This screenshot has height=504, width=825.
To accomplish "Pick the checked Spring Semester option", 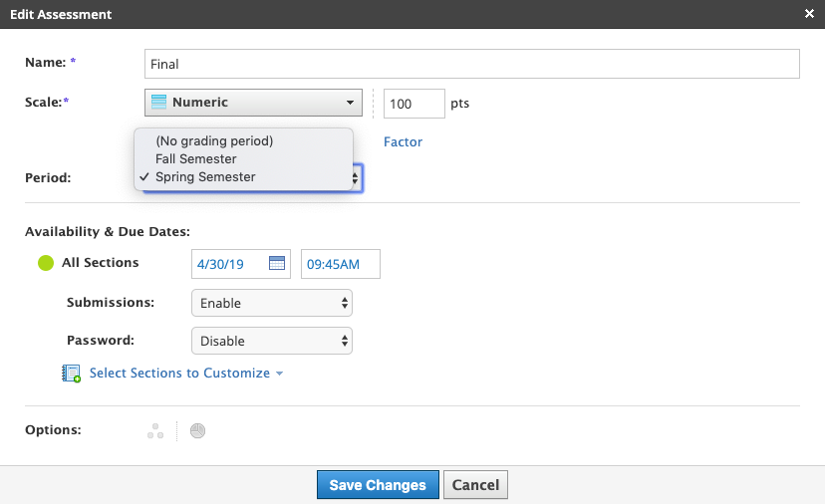I will (x=205, y=177).
